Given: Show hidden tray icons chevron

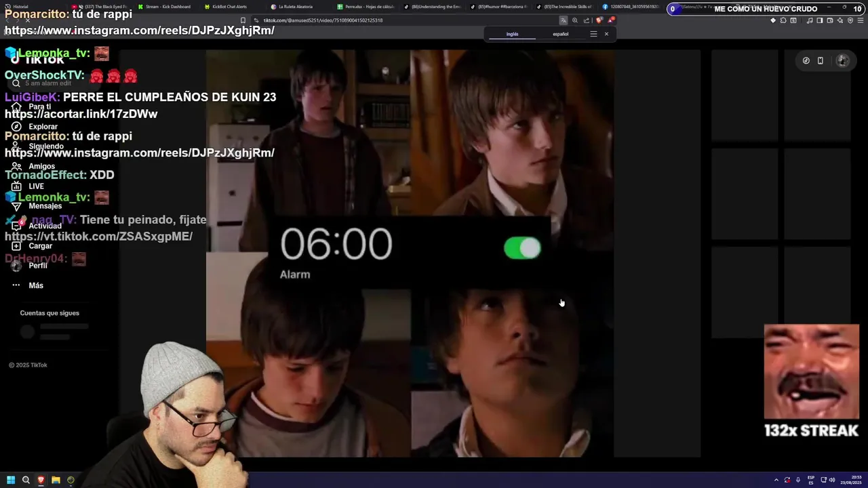Looking at the screenshot, I should pos(776,480).
